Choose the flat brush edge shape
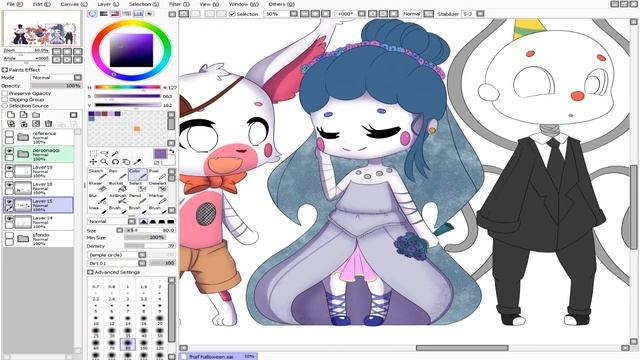The image size is (640, 360). (171, 221)
